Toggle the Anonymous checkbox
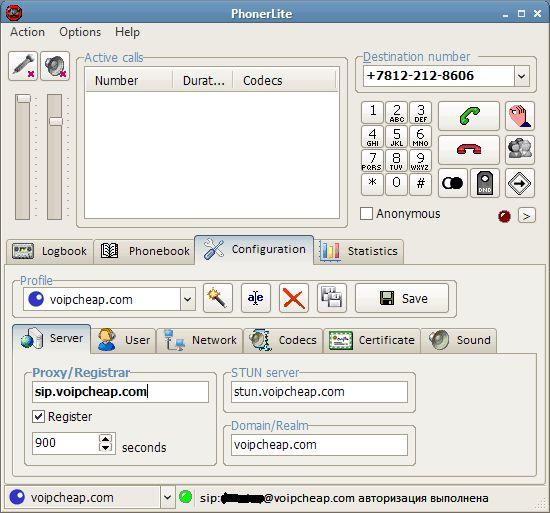The height and width of the screenshot is (513, 550). pyautogui.click(x=366, y=214)
